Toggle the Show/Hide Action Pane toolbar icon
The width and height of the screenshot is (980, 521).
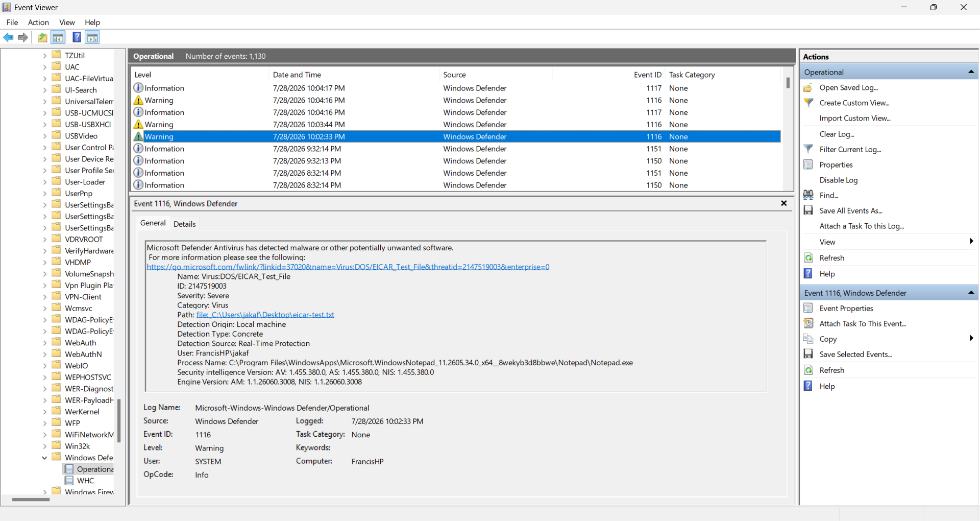pos(92,37)
